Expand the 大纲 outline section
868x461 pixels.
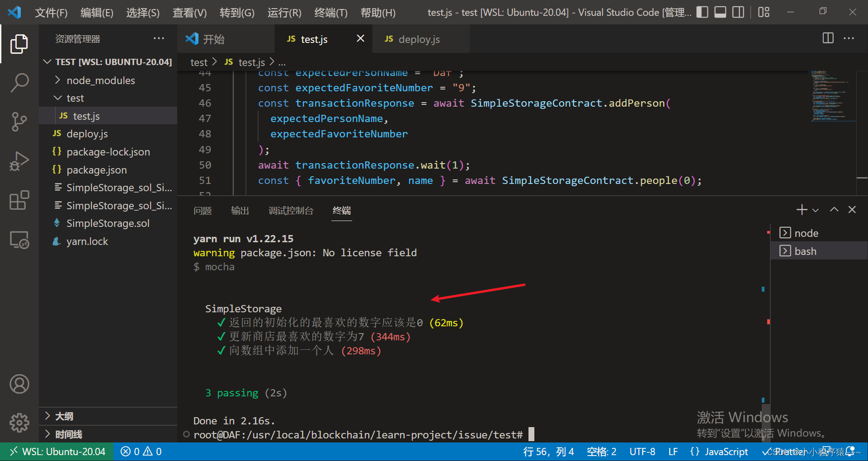[x=108, y=416]
